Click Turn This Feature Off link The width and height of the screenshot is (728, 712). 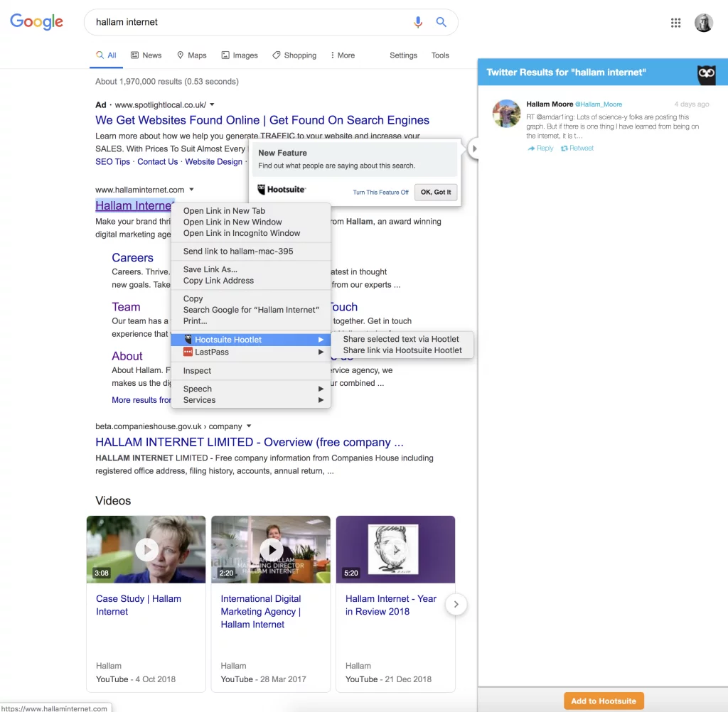381,192
